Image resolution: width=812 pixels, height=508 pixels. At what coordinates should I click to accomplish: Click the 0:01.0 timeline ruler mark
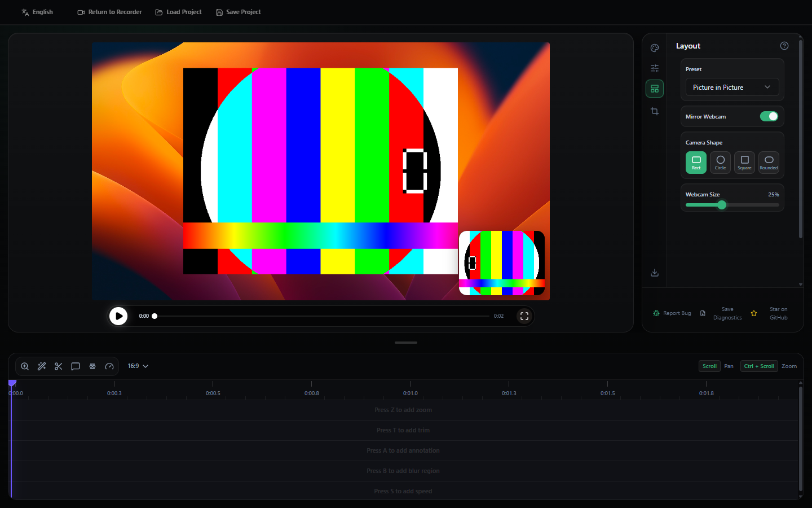tap(411, 393)
